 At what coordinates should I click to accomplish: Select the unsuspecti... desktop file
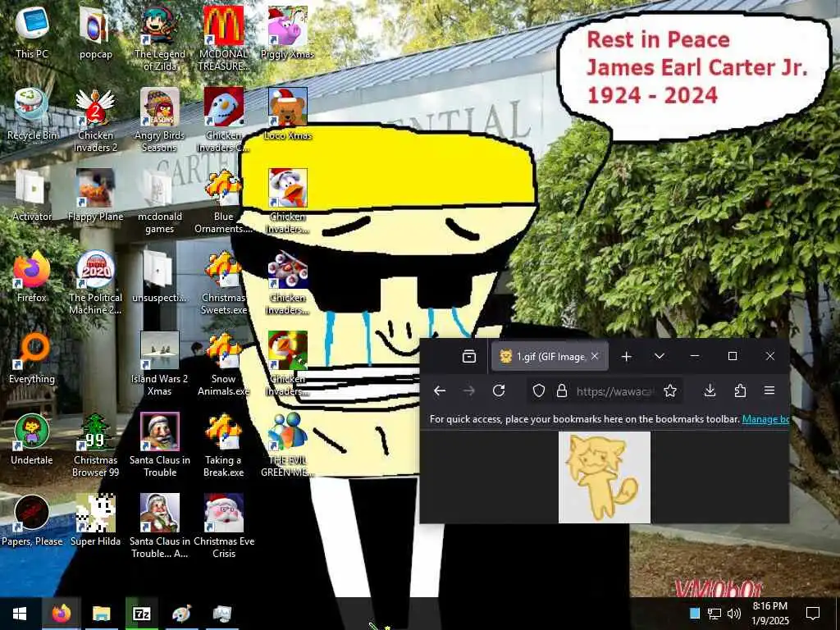(x=160, y=276)
